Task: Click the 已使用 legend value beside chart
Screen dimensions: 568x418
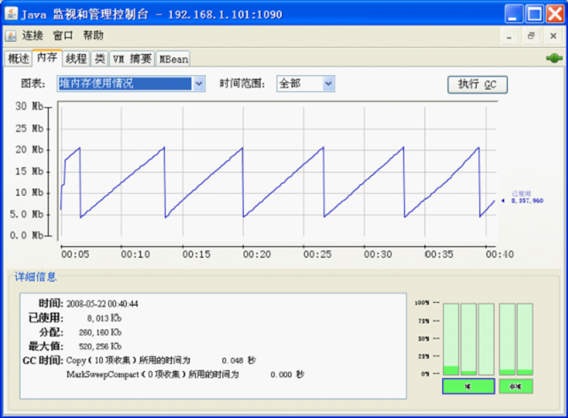Action: (527, 201)
